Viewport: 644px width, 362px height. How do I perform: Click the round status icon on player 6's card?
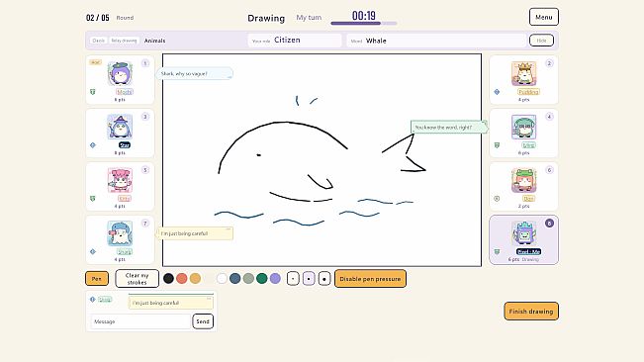pos(497,198)
